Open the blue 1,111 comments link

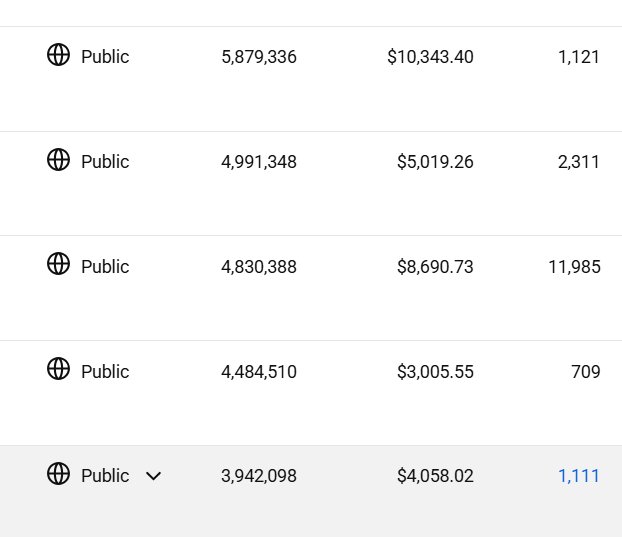click(578, 476)
